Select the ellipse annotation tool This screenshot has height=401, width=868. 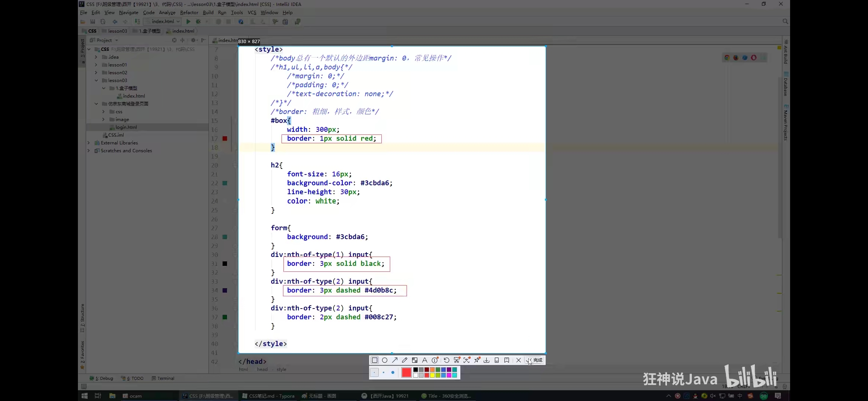point(385,360)
